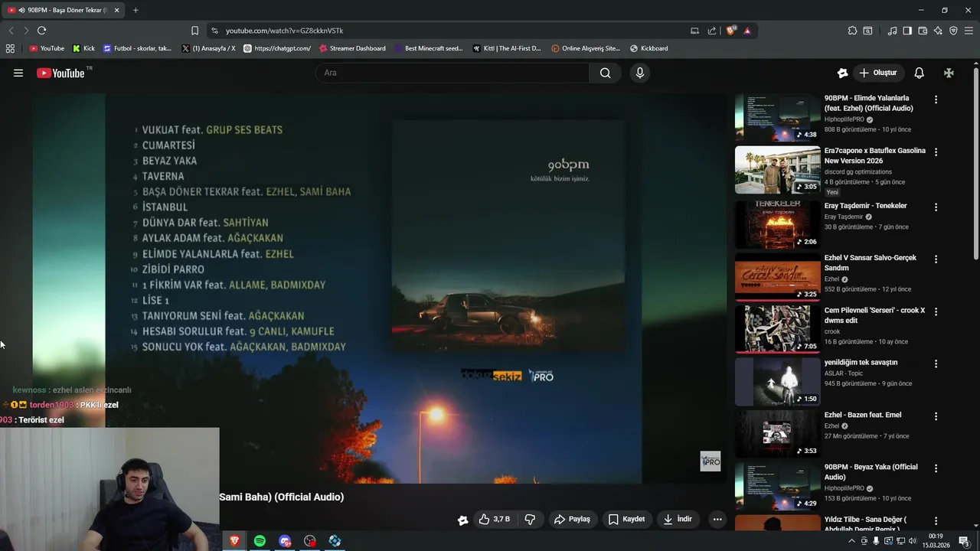Go forward to the next page
Viewport: 980px width, 551px height.
click(26, 31)
